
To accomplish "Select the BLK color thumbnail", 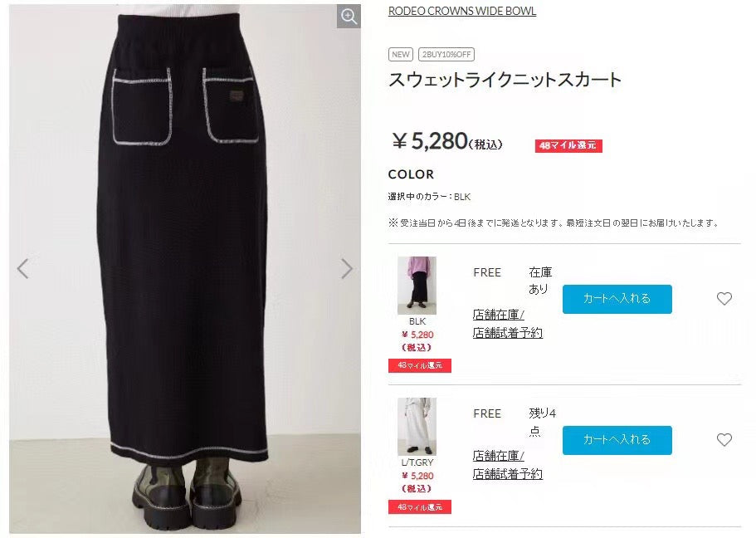I will tap(417, 286).
